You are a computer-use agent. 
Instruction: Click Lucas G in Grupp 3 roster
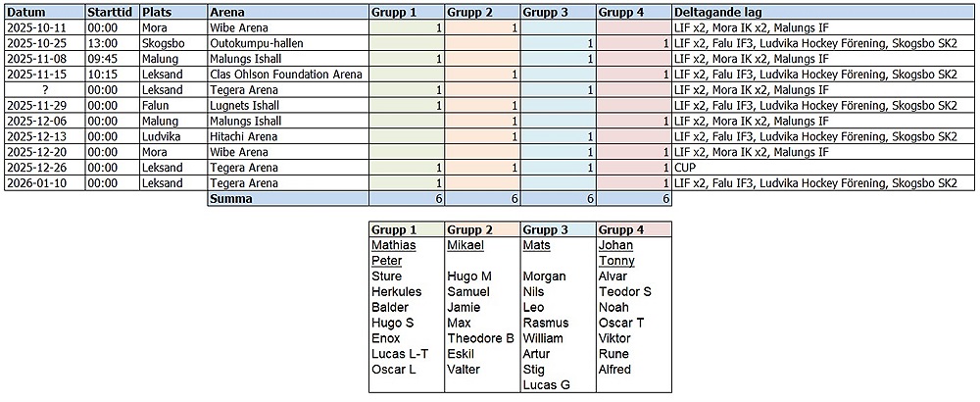tap(547, 385)
